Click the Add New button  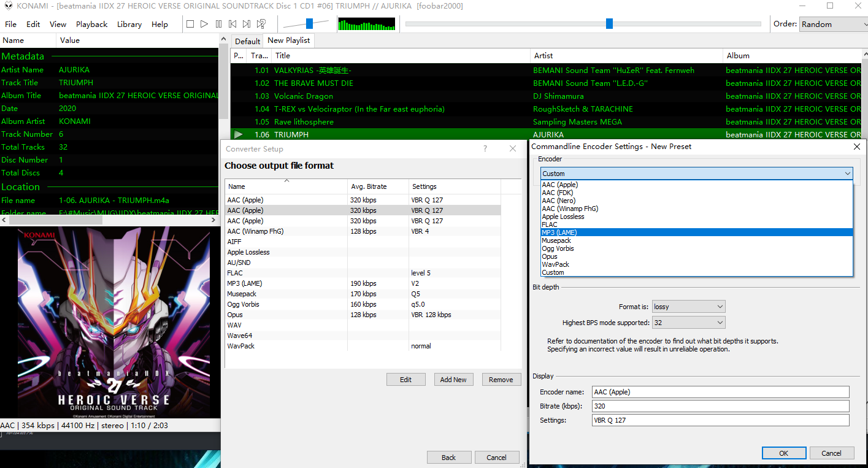tap(453, 380)
